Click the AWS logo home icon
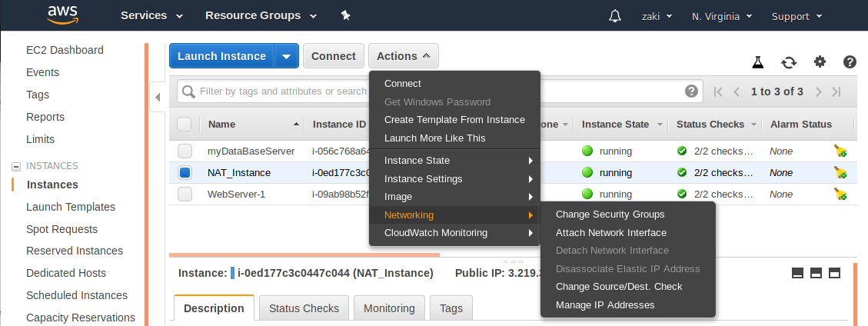Screen dimensions: 868x326 [62, 15]
